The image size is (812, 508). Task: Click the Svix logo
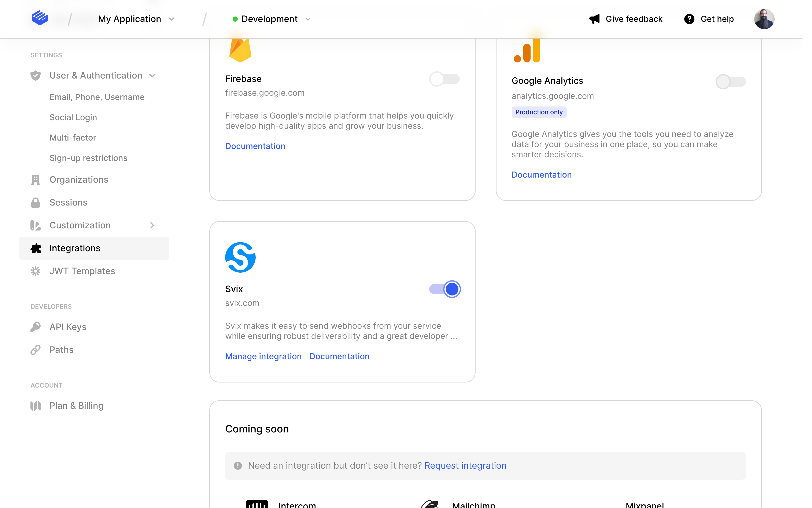point(240,257)
